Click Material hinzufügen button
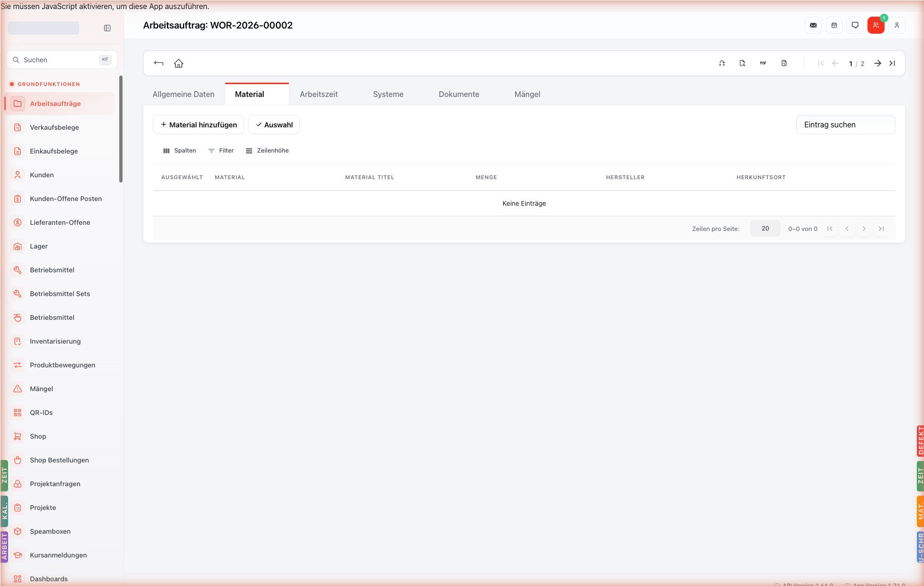Screen dimensions: 924x586 [199, 125]
